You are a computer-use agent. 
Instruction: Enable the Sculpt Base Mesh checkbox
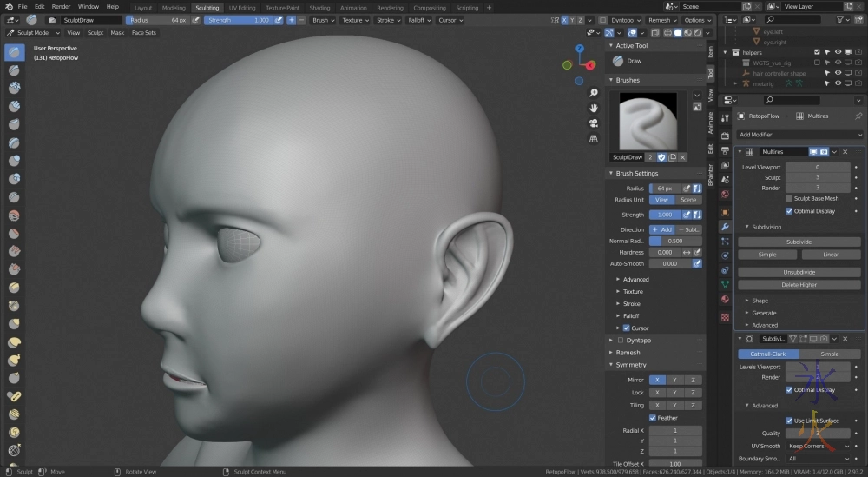click(x=789, y=198)
